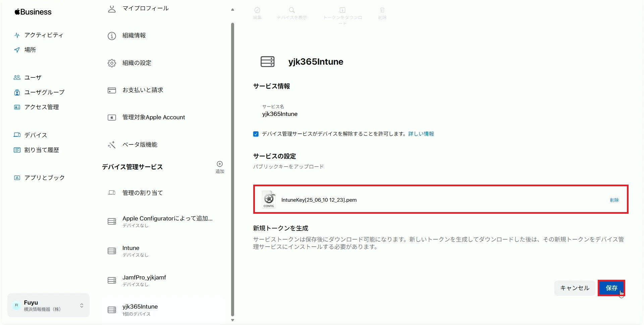
Task: Click the 組織情報 info icon
Action: pos(112,36)
